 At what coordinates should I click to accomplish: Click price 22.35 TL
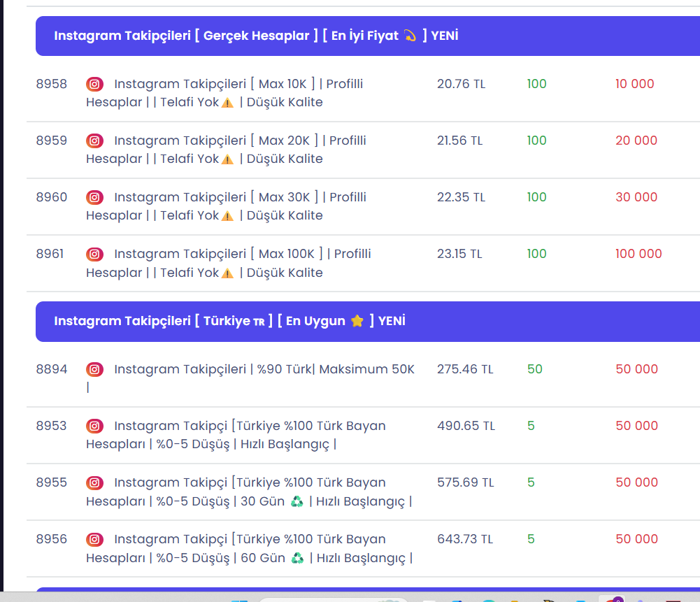click(x=461, y=197)
